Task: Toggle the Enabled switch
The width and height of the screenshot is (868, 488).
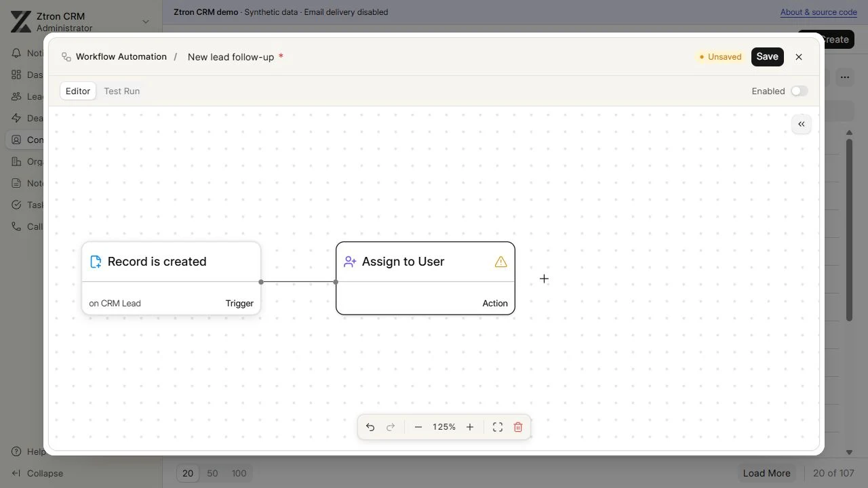Action: coord(800,91)
